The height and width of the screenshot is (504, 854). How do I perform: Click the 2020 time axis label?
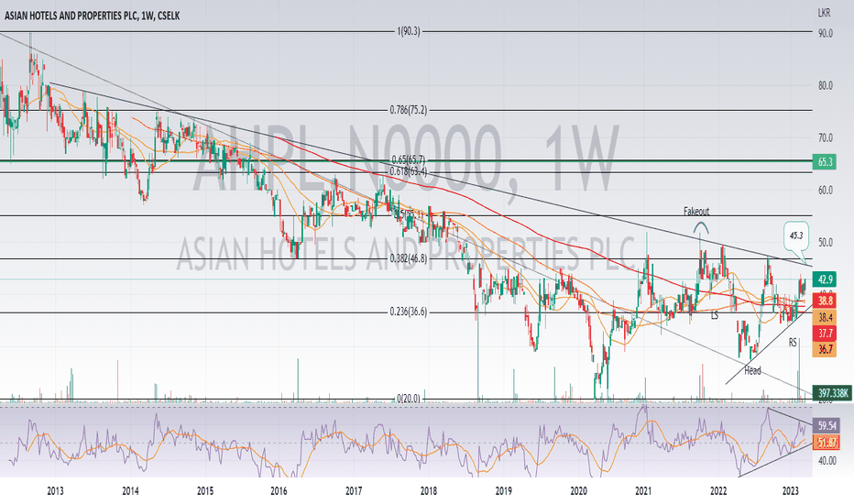(x=578, y=491)
